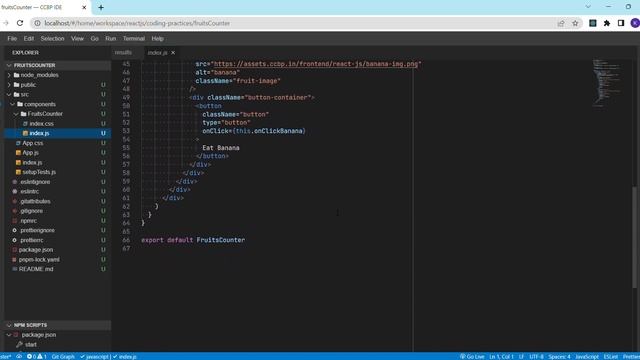Click the LF end-of-line status item

pyautogui.click(x=521, y=356)
